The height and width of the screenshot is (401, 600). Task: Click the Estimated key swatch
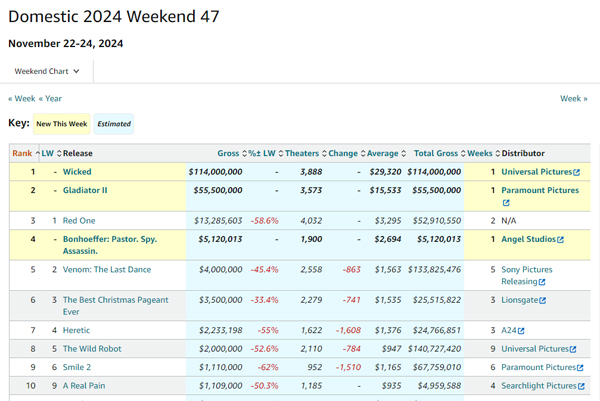click(x=114, y=124)
